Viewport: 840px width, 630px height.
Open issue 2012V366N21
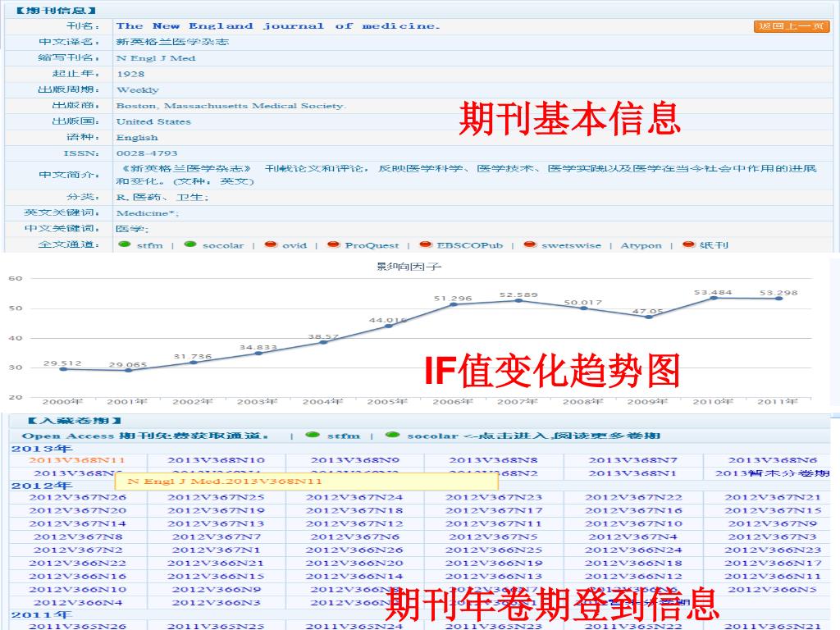coord(216,564)
